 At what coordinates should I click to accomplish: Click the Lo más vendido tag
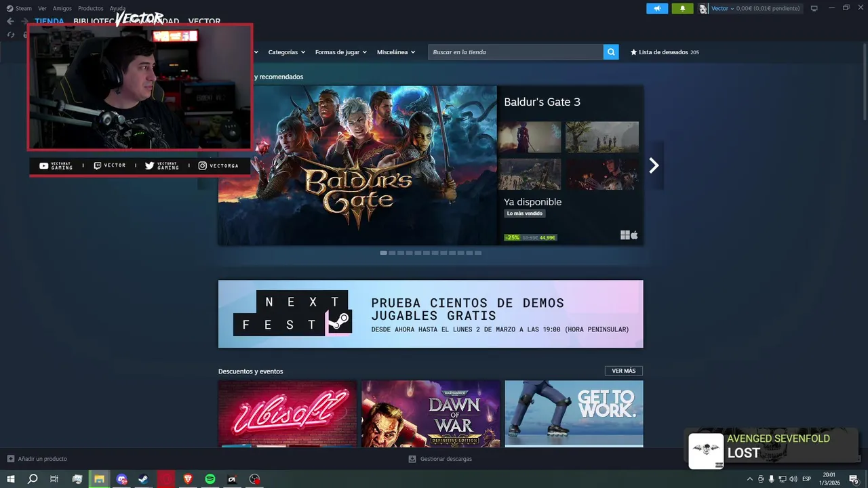(x=525, y=213)
